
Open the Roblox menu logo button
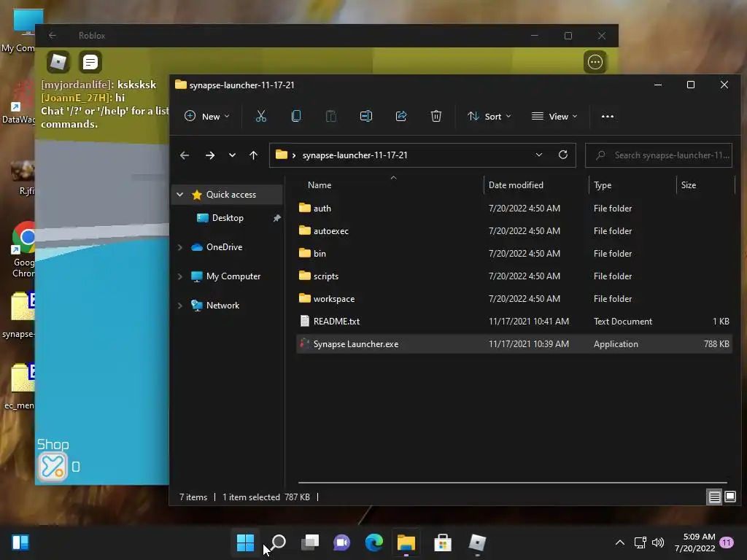click(58, 62)
